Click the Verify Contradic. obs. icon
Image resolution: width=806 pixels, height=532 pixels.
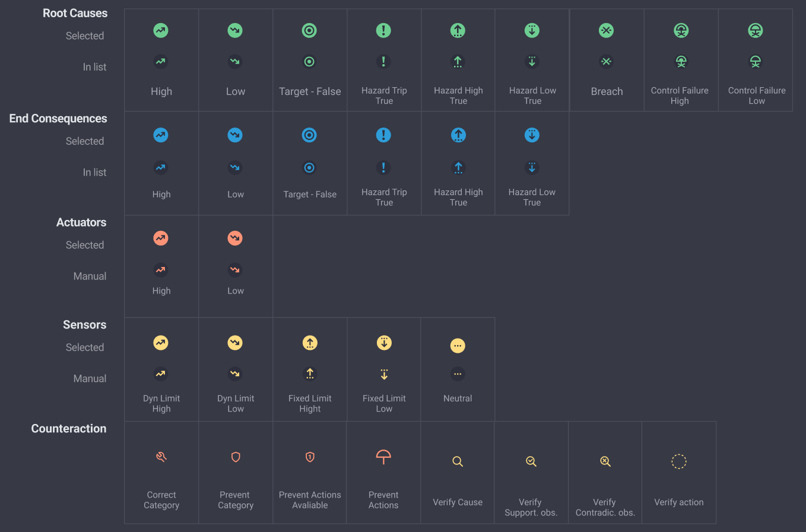pos(605,461)
